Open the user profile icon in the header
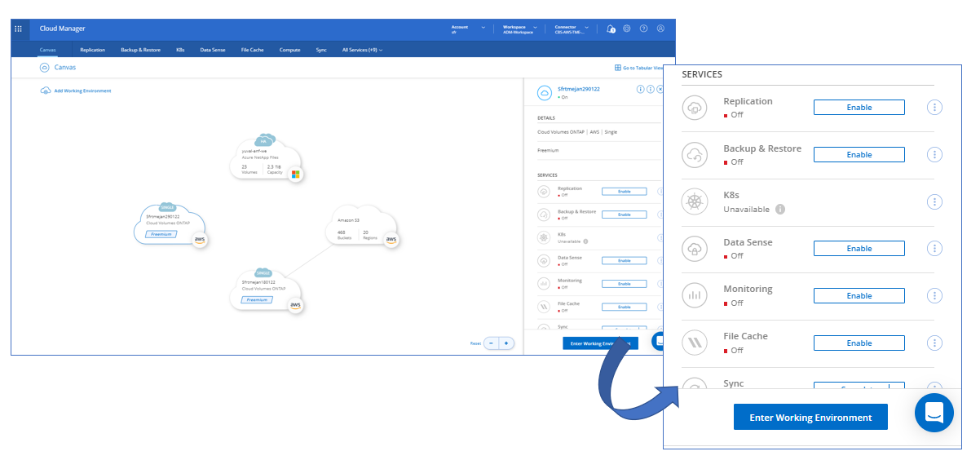The height and width of the screenshot is (469, 980). pyautogui.click(x=660, y=29)
